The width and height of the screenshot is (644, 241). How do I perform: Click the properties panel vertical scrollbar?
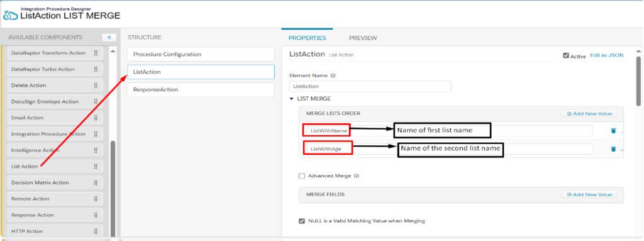tap(638, 81)
